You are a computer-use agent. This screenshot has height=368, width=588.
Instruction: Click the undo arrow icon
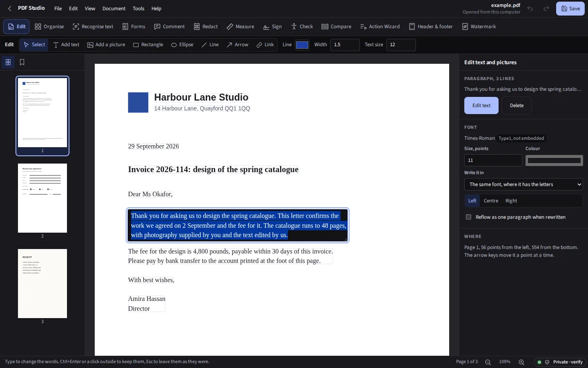coord(530,9)
